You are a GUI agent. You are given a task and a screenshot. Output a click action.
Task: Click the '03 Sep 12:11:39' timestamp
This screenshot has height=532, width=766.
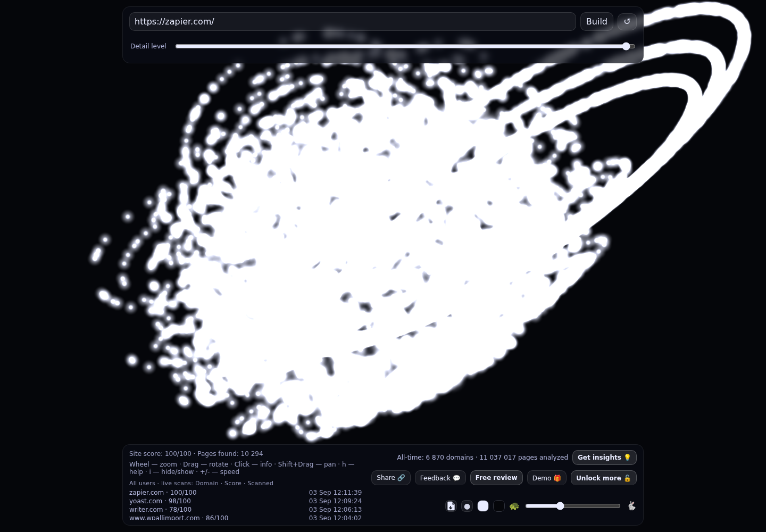335,493
